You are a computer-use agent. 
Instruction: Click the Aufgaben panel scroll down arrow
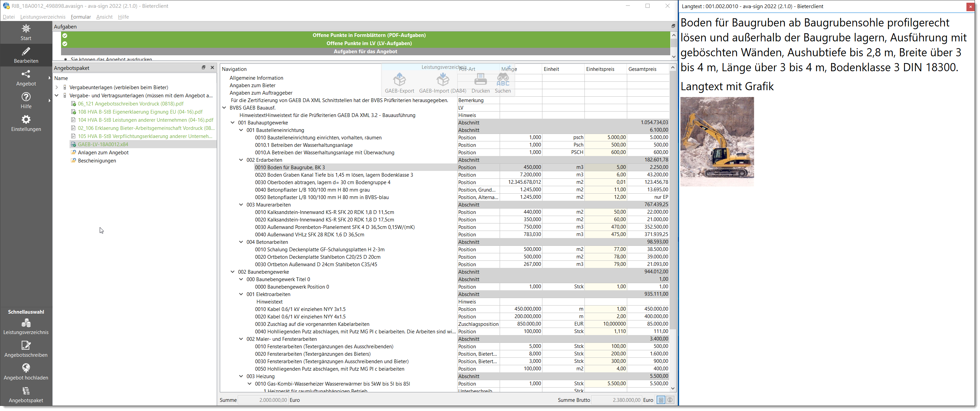[x=673, y=57]
